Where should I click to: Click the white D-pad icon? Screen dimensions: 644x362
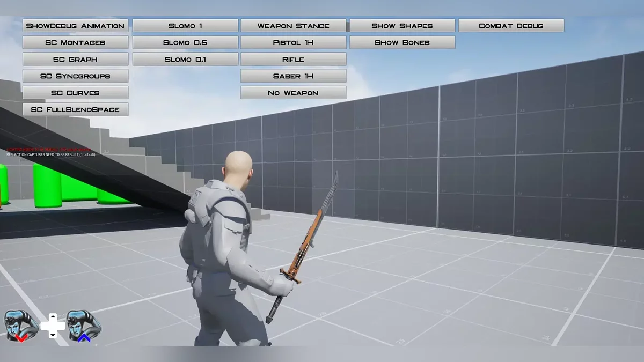tap(53, 326)
